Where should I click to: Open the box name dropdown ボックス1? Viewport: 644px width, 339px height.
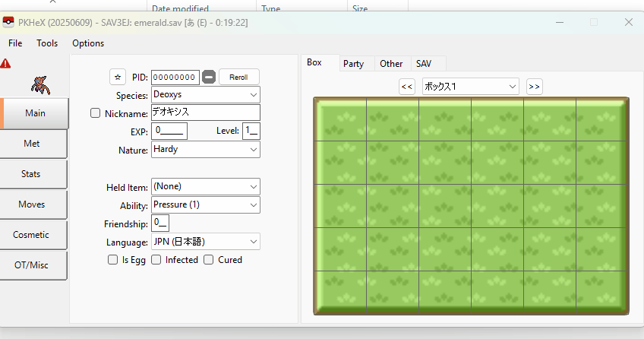[471, 87]
